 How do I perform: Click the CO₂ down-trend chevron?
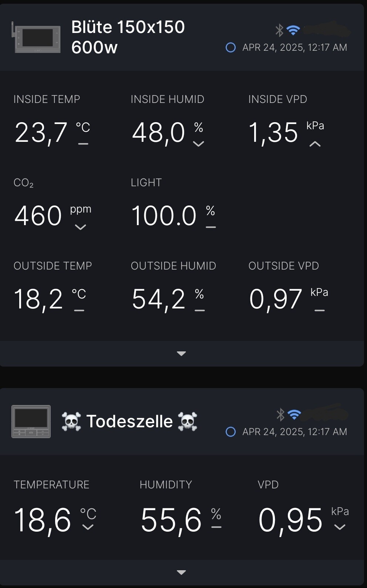(x=80, y=227)
